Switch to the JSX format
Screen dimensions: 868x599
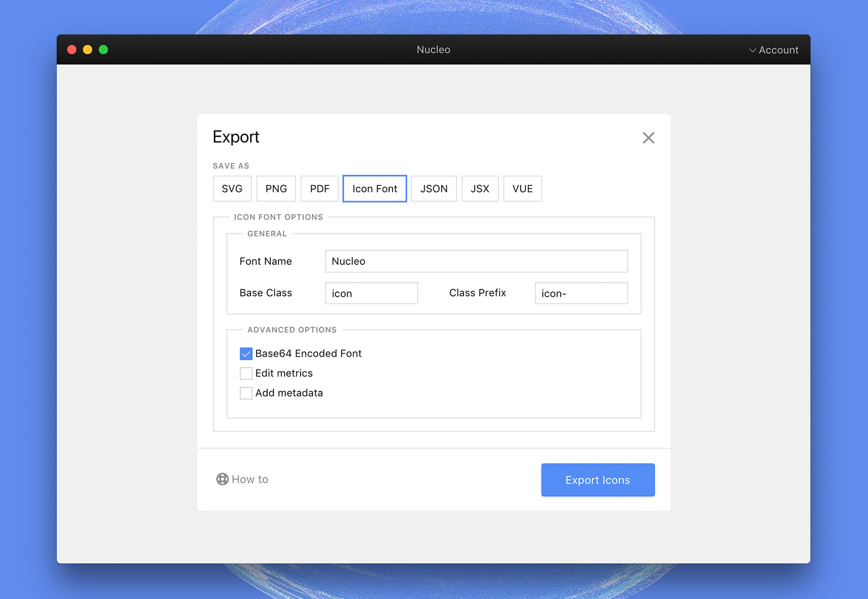[479, 188]
